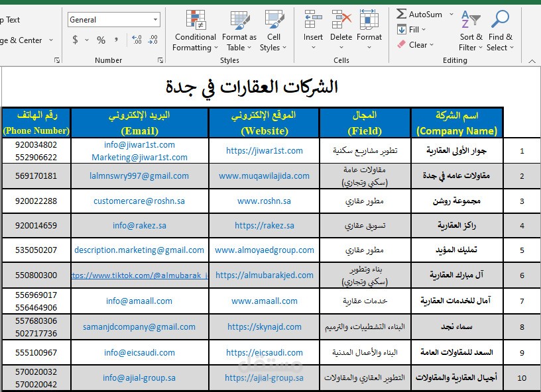Select the Email header cell
Image resolution: width=541 pixels, height=392 pixels.
tap(140, 122)
